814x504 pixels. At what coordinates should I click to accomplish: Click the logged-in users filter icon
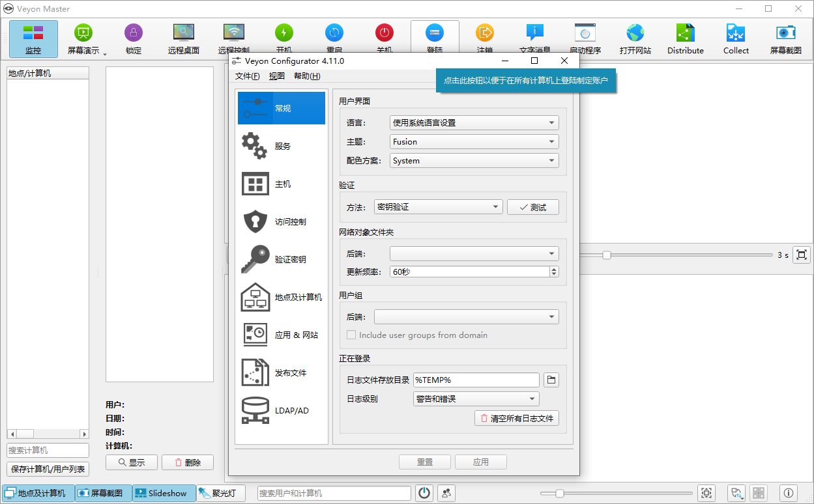click(446, 493)
